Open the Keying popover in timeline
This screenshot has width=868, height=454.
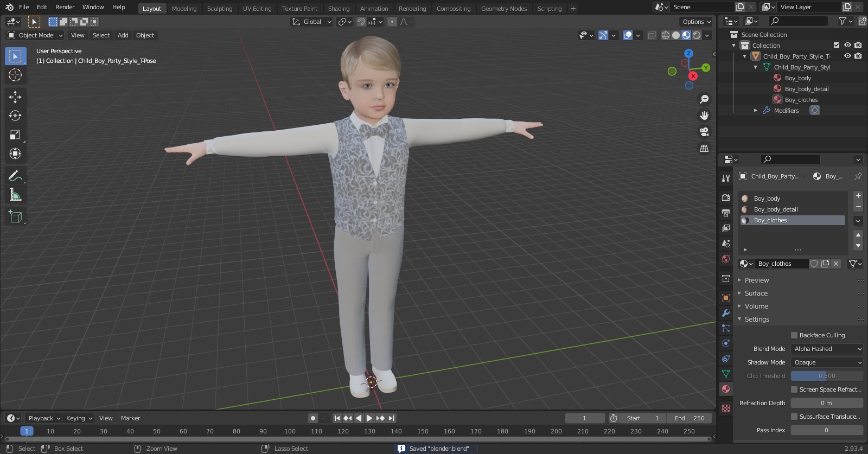(x=79, y=418)
